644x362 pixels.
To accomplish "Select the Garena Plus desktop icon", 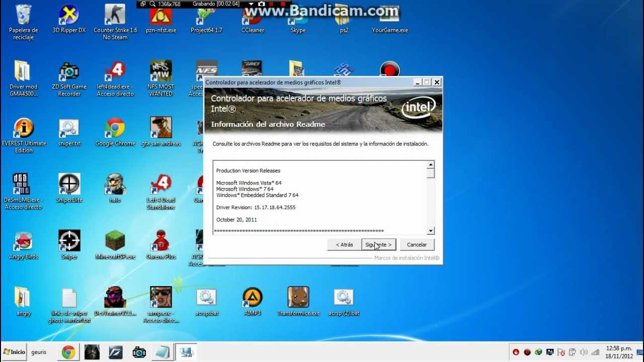I will point(161,245).
